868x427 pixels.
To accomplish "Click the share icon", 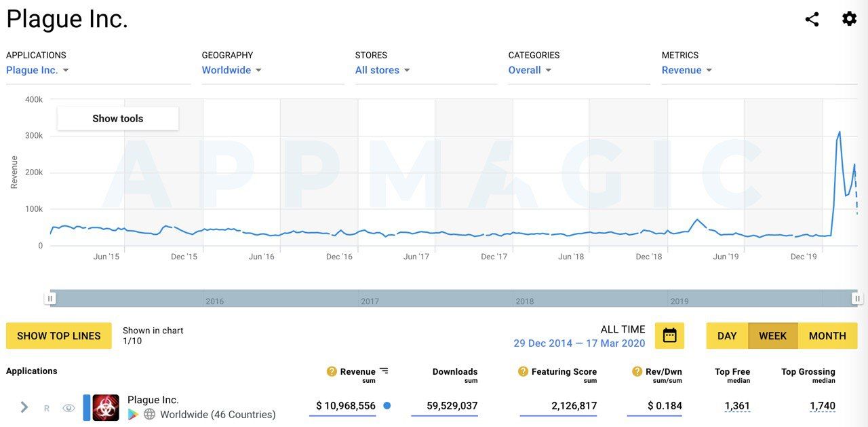I will [812, 19].
